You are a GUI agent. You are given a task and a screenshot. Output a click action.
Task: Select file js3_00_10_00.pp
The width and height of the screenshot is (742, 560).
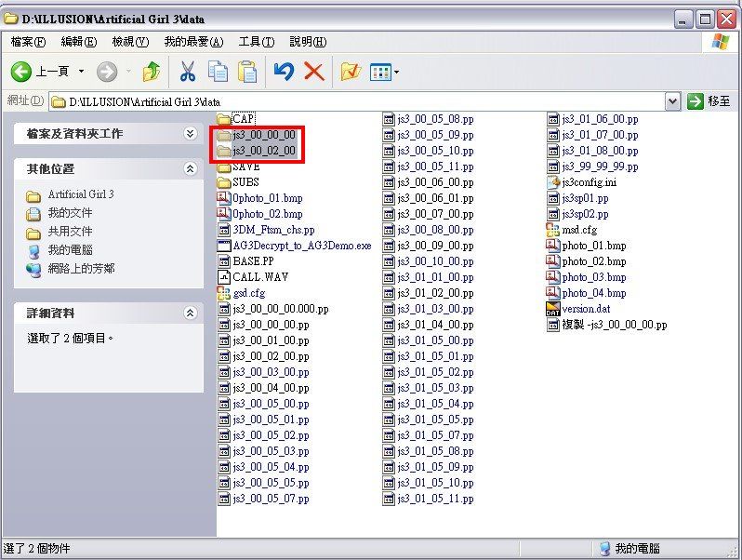pyautogui.click(x=435, y=261)
